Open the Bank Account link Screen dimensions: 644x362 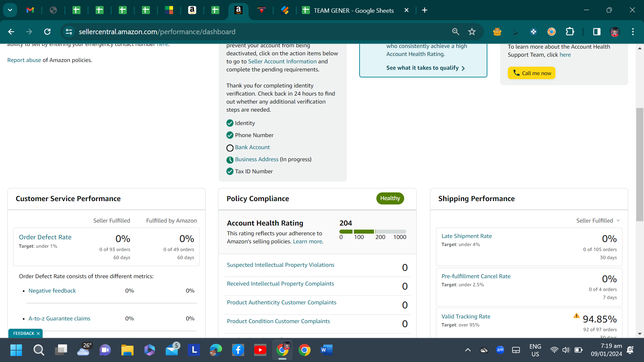[252, 147]
